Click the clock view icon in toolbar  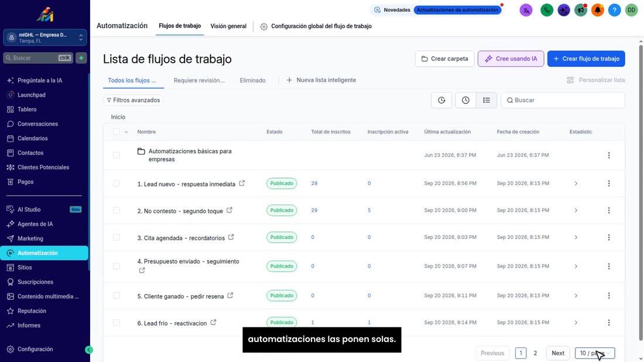point(465,100)
